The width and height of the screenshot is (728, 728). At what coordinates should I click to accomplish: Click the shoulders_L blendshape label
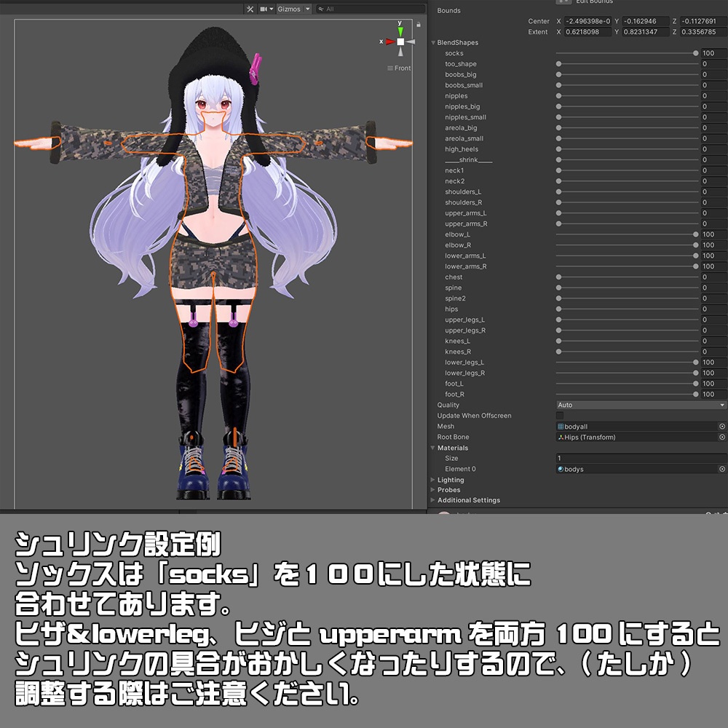pyautogui.click(x=463, y=191)
